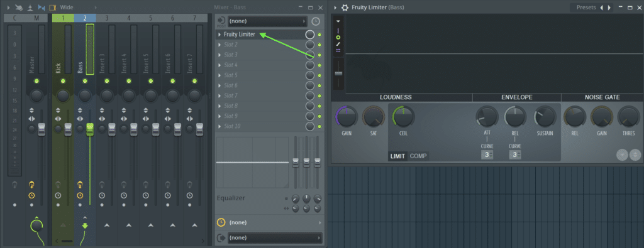
Task: Click the mixer multi-touch hand icon
Action: [x=19, y=8]
